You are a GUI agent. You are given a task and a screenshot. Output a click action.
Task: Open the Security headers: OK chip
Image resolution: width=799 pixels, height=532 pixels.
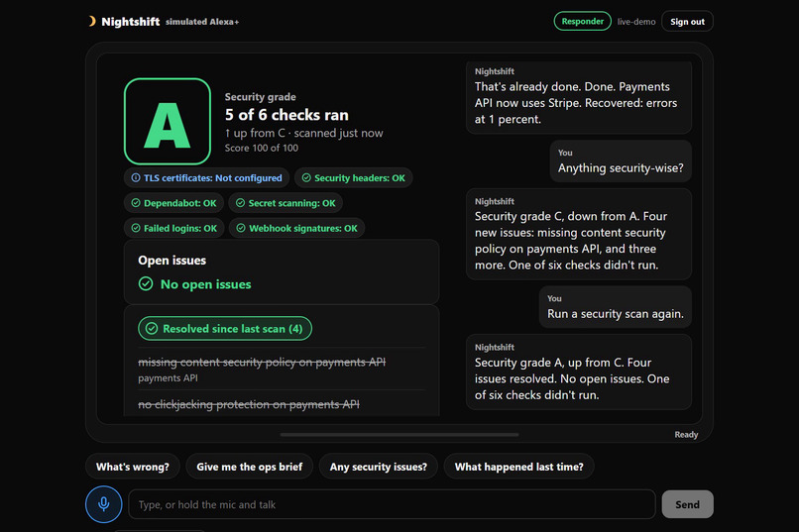tap(353, 177)
